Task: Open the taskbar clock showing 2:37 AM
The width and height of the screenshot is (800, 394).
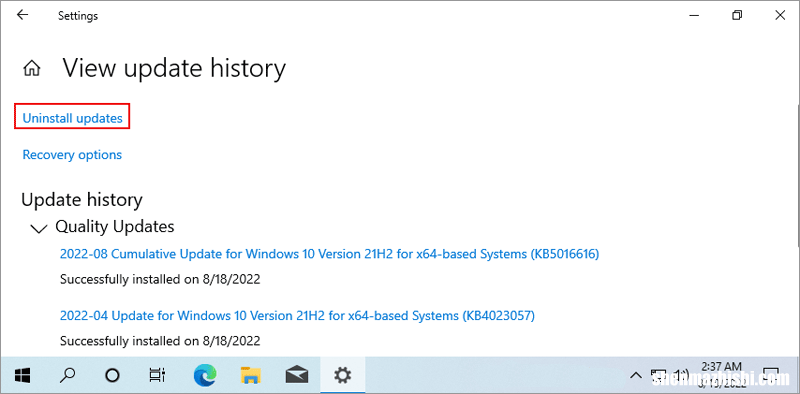Action: [x=721, y=375]
